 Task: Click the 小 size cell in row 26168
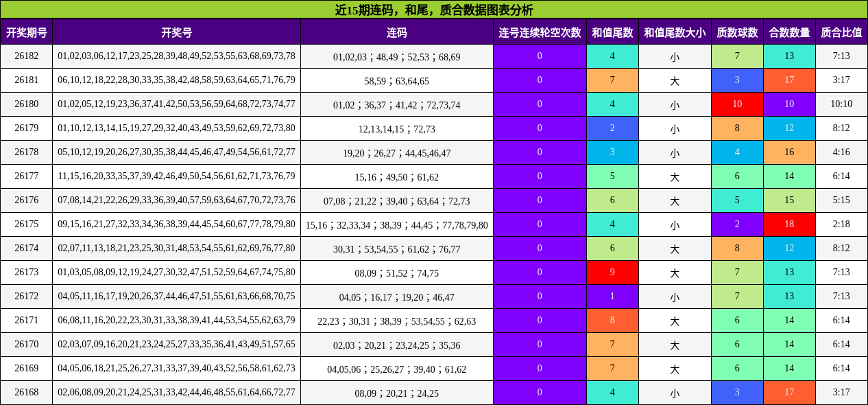[675, 393]
